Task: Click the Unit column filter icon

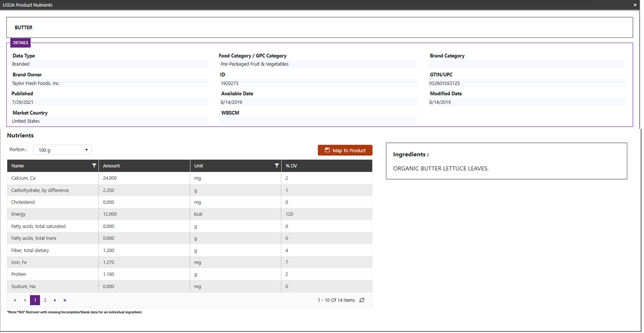Action: (276, 166)
